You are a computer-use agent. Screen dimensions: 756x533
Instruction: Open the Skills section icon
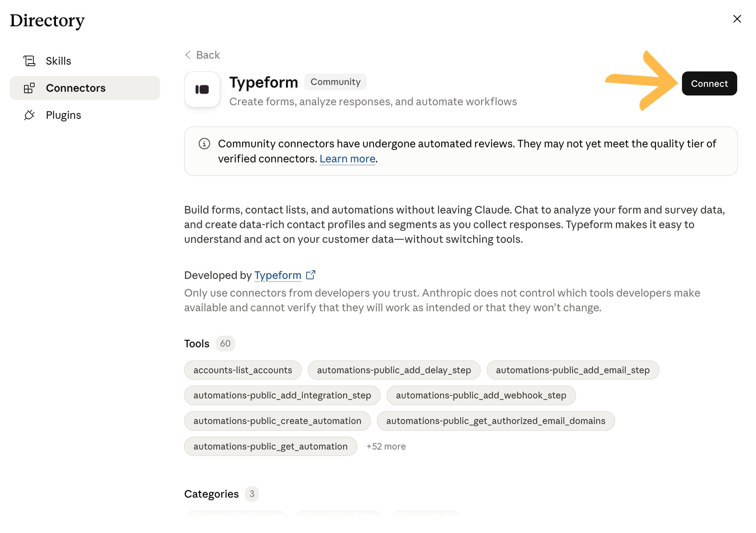coord(29,61)
